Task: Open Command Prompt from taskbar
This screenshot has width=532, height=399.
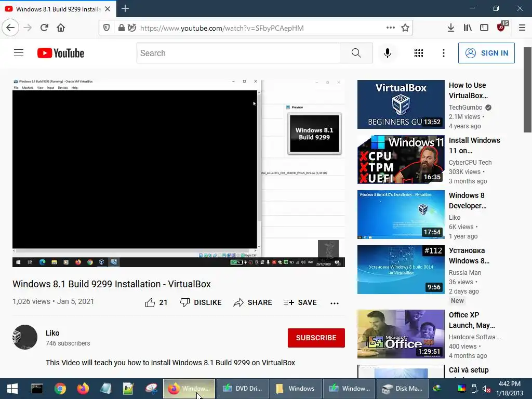Action: (37, 389)
